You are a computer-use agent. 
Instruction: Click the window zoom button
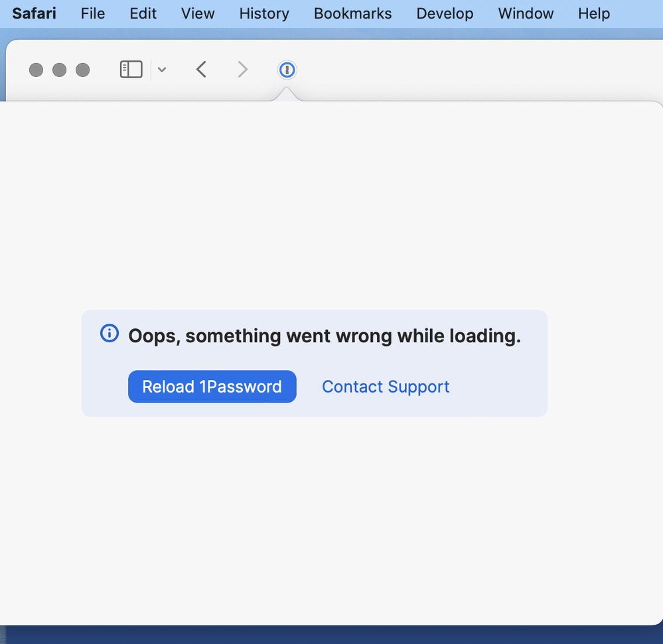83,70
